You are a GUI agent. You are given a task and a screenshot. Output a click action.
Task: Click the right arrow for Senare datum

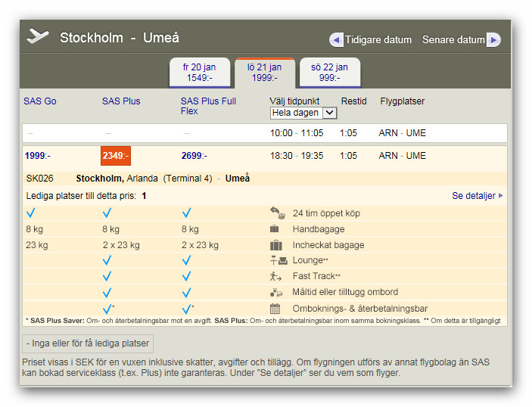point(493,40)
